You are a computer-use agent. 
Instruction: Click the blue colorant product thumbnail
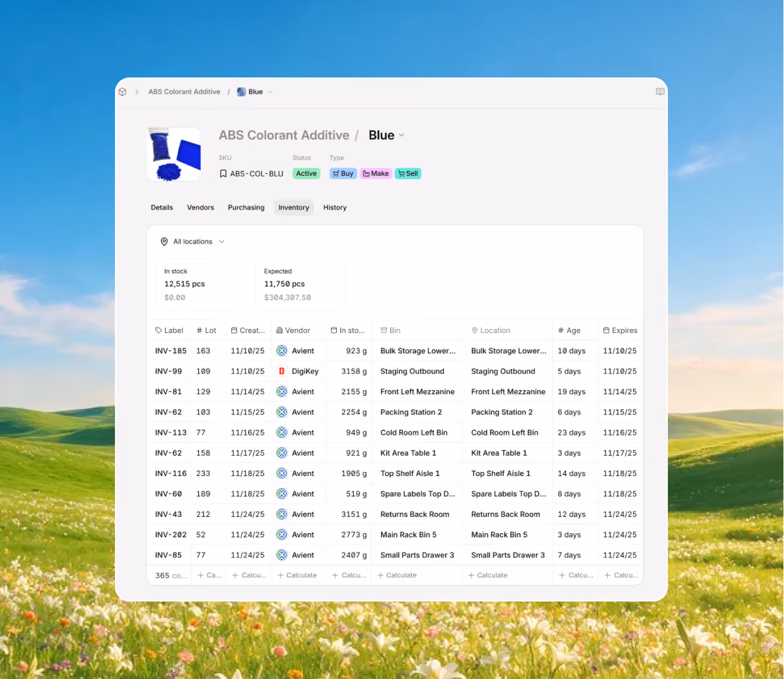(x=174, y=154)
